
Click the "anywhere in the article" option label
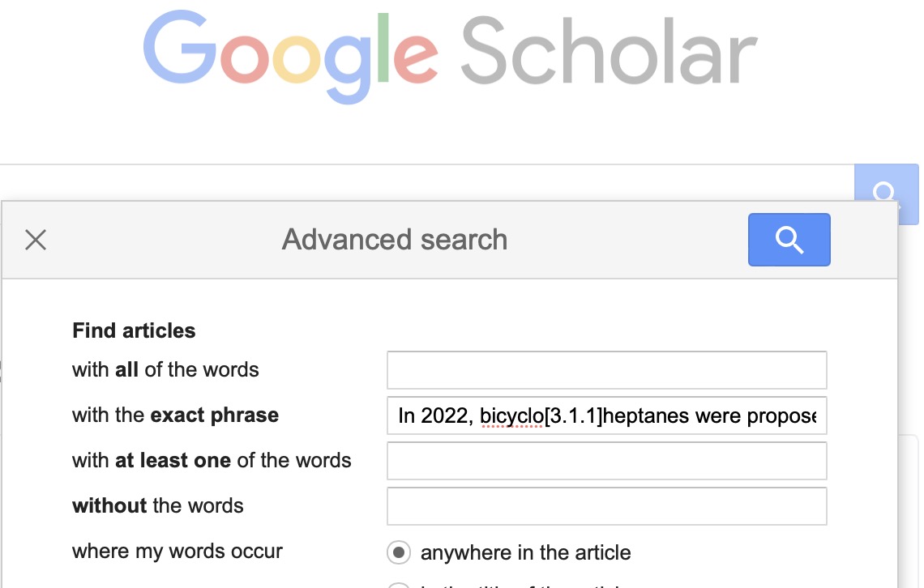pos(525,553)
